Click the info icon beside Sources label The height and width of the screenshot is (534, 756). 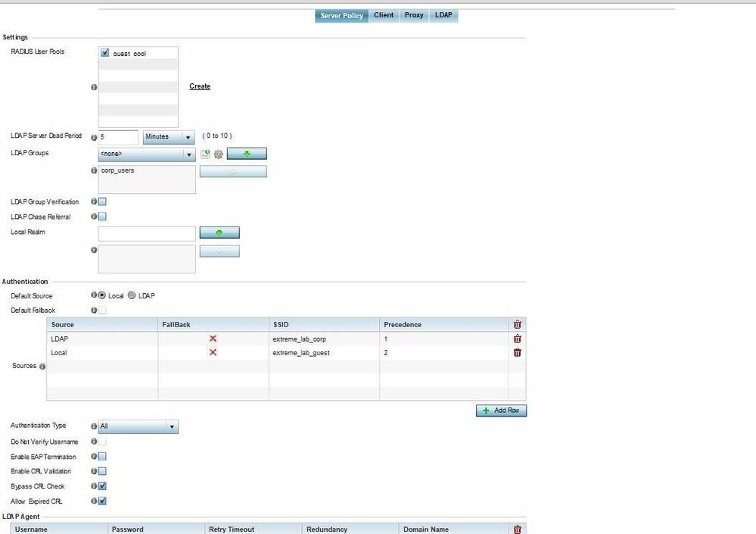pyautogui.click(x=42, y=367)
